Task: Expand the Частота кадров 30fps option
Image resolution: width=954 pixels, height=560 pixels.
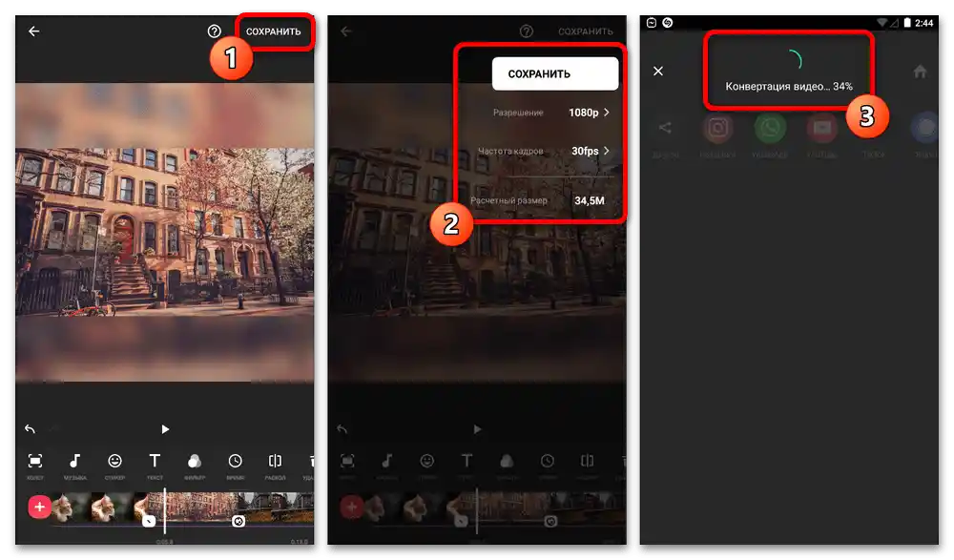Action: tap(544, 151)
